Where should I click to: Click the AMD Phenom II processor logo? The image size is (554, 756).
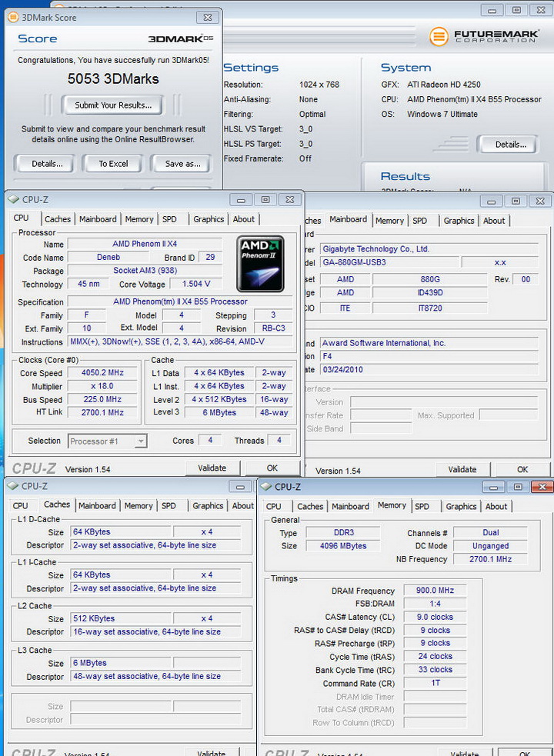(260, 263)
